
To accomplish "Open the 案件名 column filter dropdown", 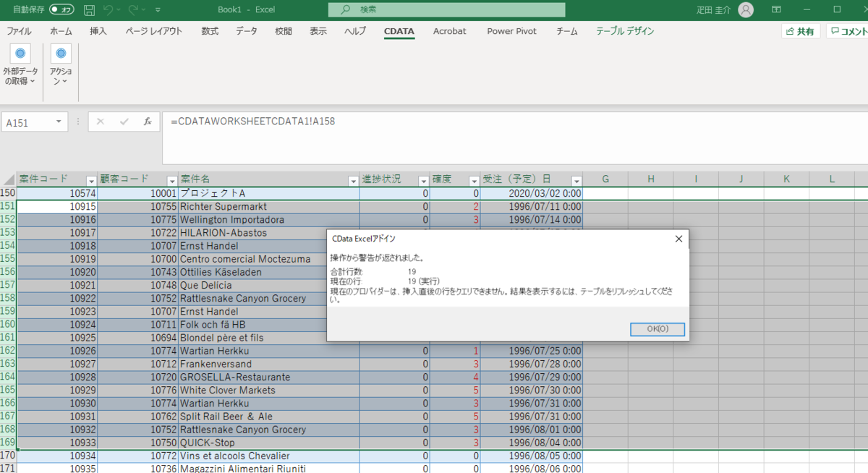I will (x=352, y=180).
